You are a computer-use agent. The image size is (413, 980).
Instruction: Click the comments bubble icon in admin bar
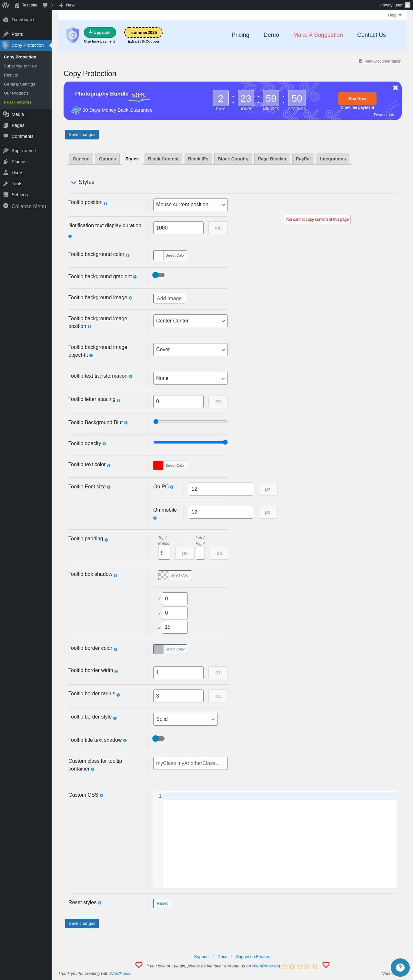(45, 5)
